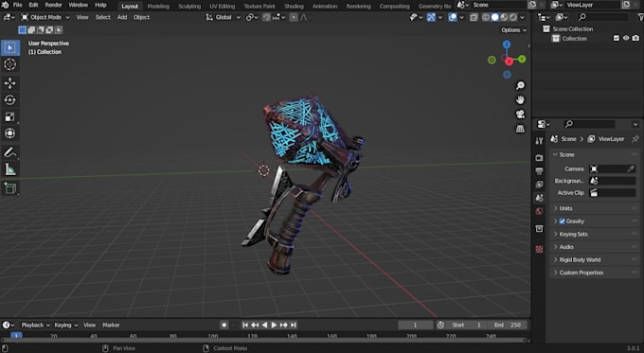Viewport: 644px width, 353px height.
Task: Open the Edit menu
Action: [x=34, y=5]
